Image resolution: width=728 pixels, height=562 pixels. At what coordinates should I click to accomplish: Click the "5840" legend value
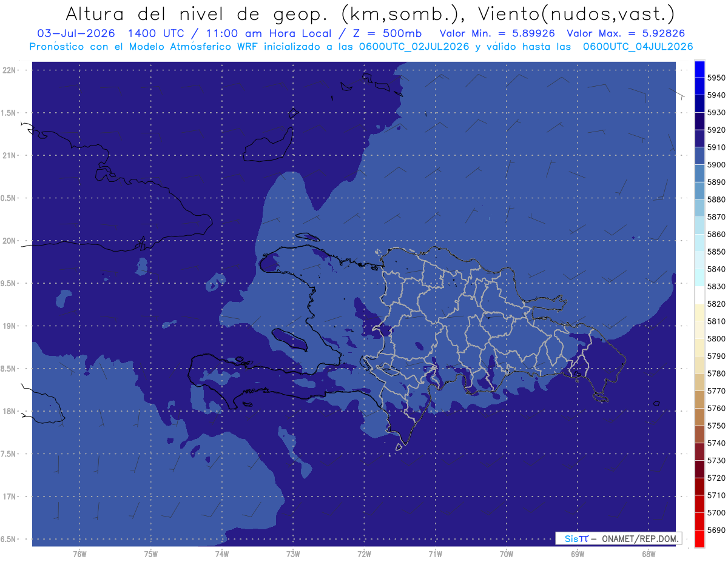716,269
